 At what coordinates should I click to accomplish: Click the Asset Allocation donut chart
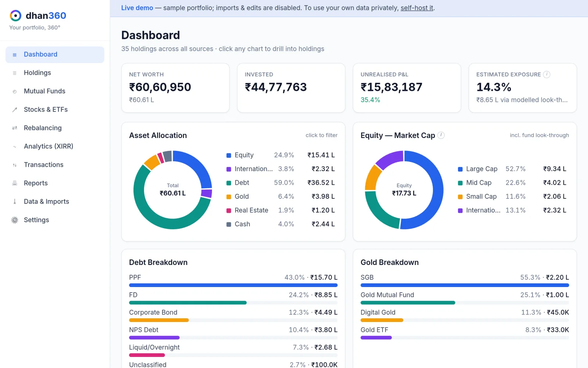(x=173, y=190)
